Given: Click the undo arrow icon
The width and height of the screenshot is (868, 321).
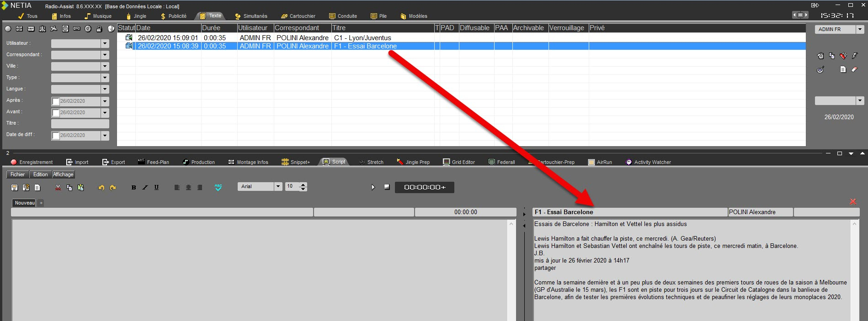Looking at the screenshot, I should [x=101, y=187].
